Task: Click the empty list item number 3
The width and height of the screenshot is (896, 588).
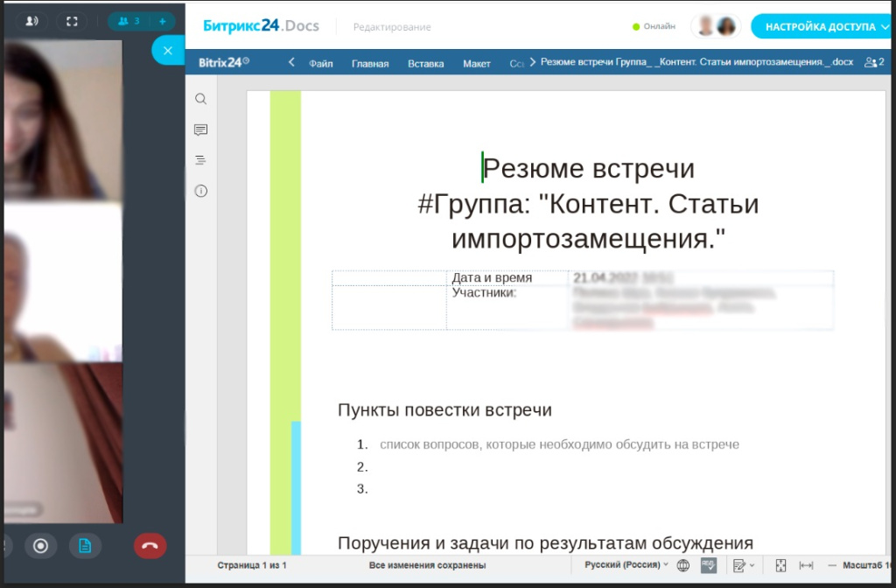Action: 362,488
